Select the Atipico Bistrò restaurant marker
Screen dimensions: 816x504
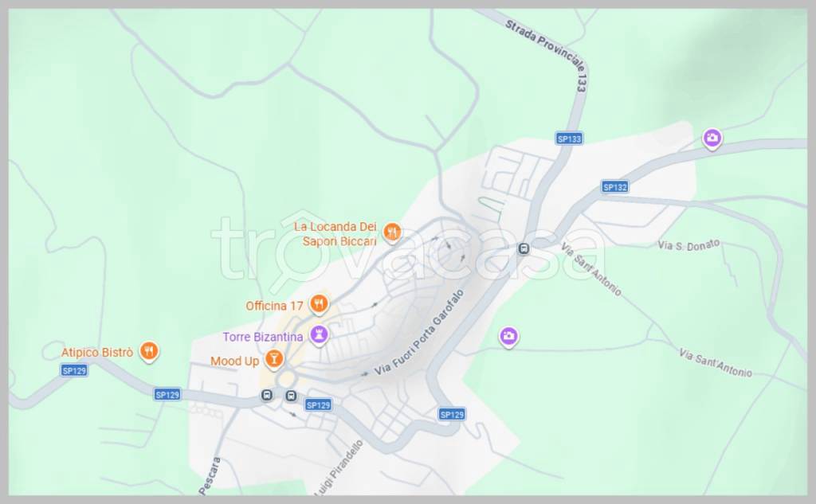[x=149, y=351]
